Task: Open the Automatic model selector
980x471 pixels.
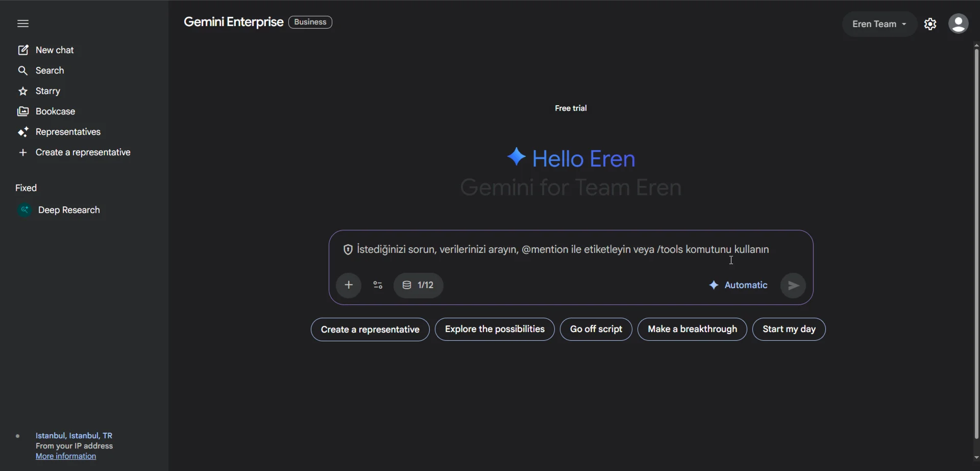Action: coord(738,285)
